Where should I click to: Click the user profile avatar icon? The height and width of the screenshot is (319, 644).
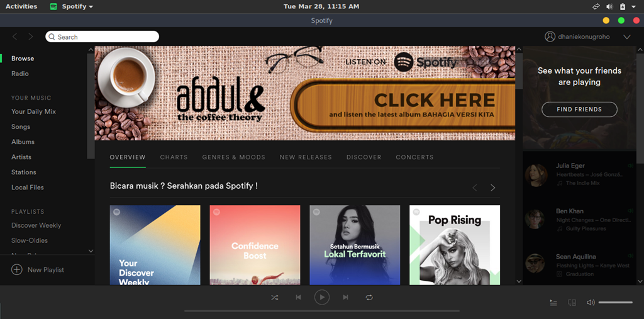(550, 36)
